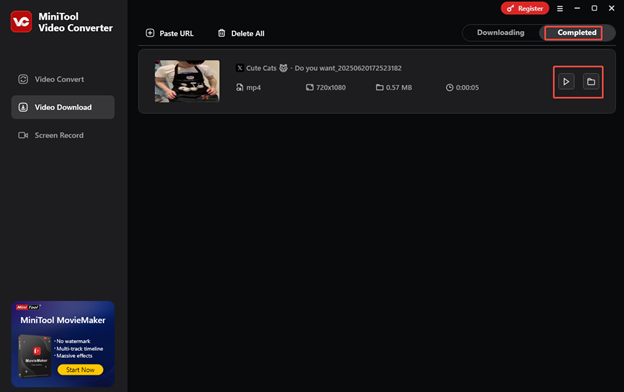Click the Cute Cats video thumbnail
The width and height of the screenshot is (624, 392).
[187, 81]
